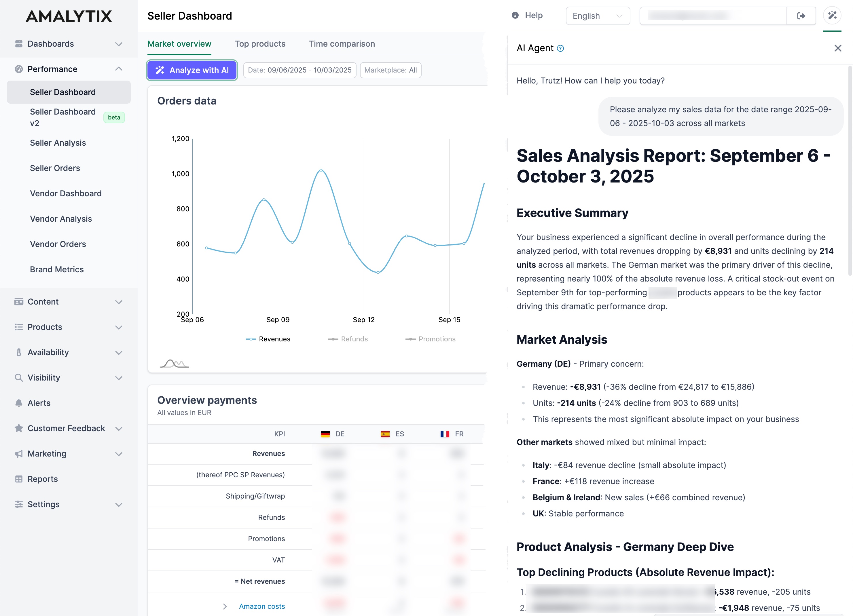Click the Help info icon
Screen dimensions: 853x616
515,16
